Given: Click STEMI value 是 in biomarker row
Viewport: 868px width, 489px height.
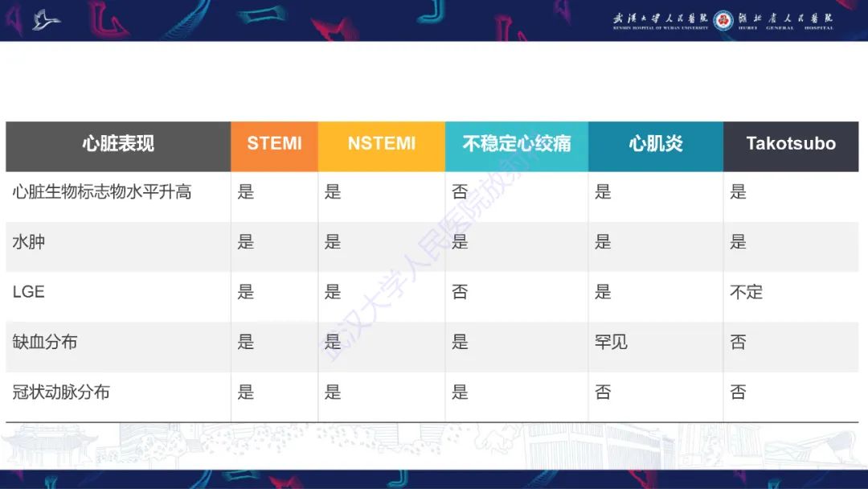Looking at the screenshot, I should pos(246,191).
